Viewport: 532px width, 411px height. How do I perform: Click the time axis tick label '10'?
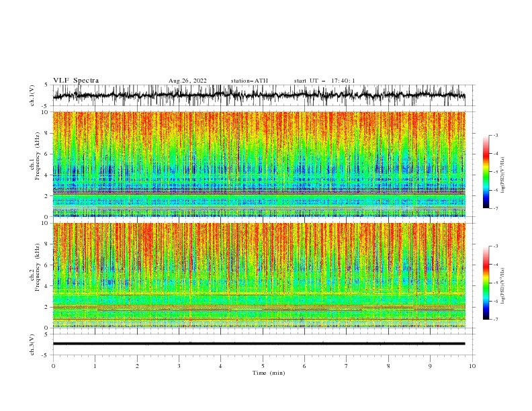472,366
